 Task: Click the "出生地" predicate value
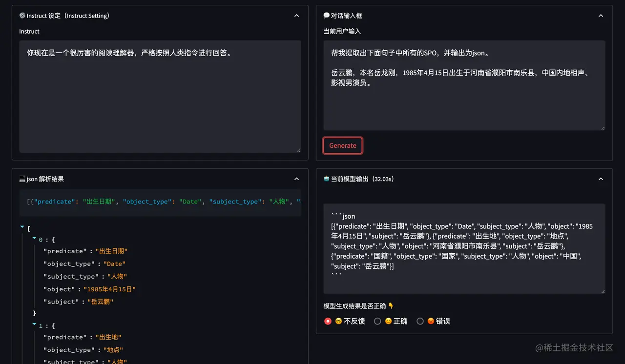pyautogui.click(x=108, y=337)
